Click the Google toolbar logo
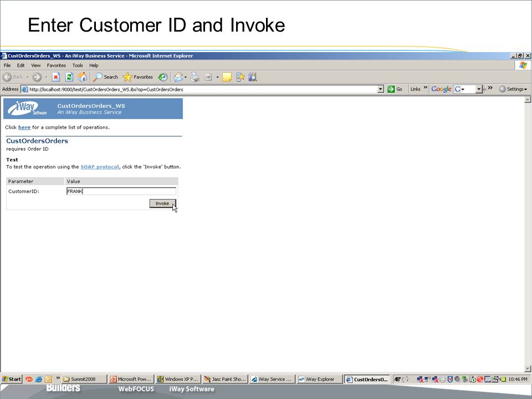532x399 pixels. (441, 89)
